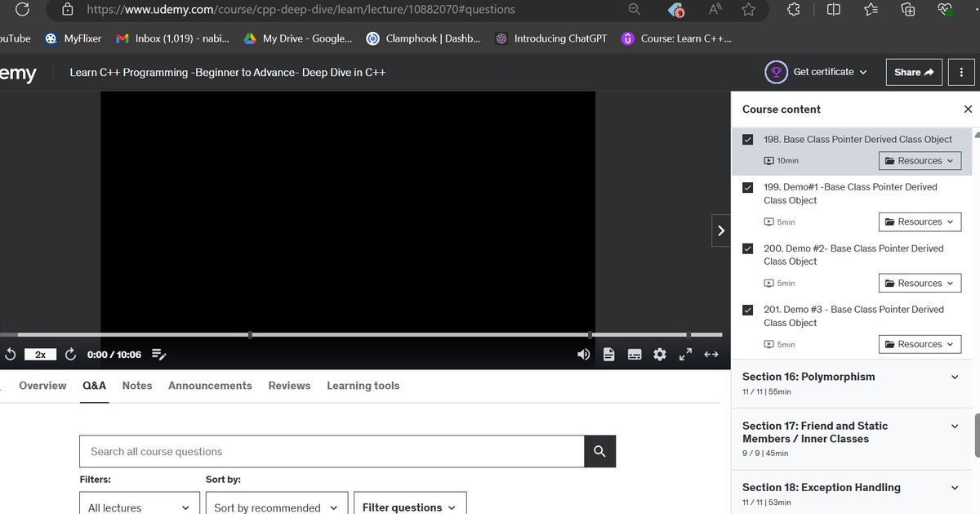Open Gmail Inbox bookmark
The height and width of the screenshot is (514, 980).
coord(172,38)
